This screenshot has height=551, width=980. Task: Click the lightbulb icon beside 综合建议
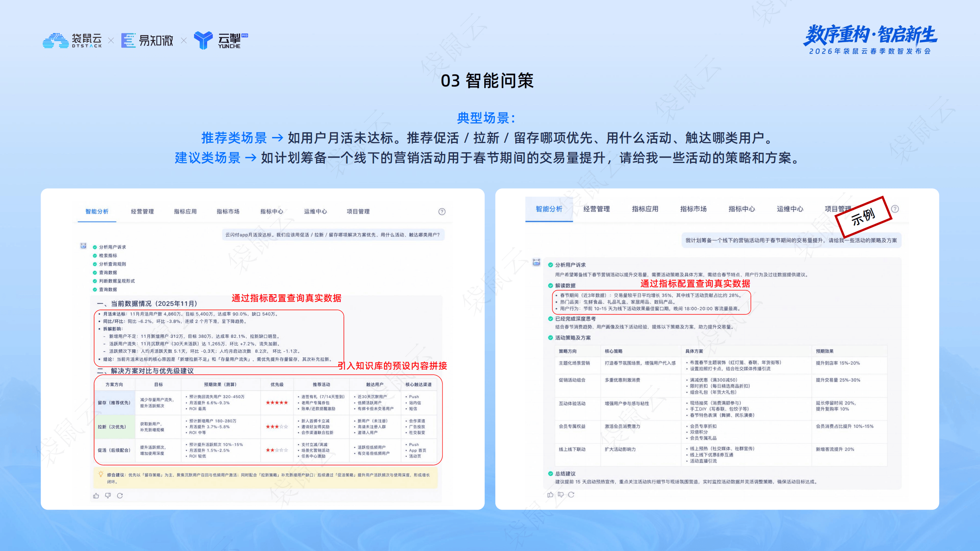point(101,474)
